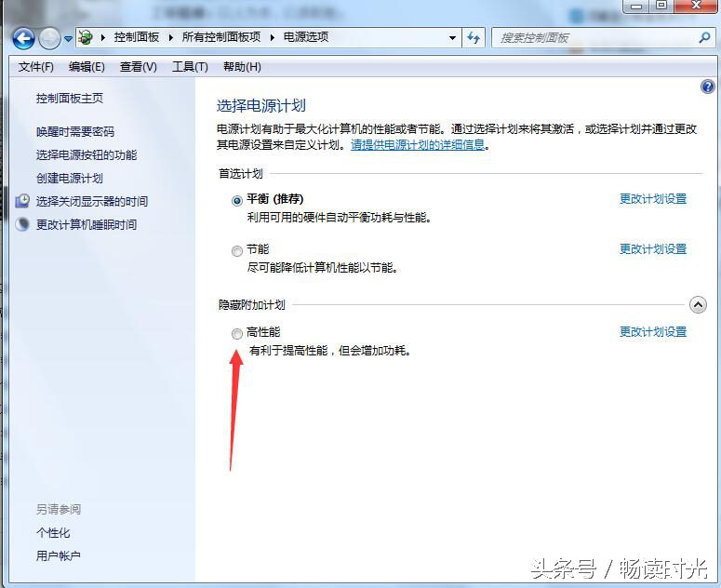Click the Back navigation arrow button
721x588 pixels.
point(23,38)
